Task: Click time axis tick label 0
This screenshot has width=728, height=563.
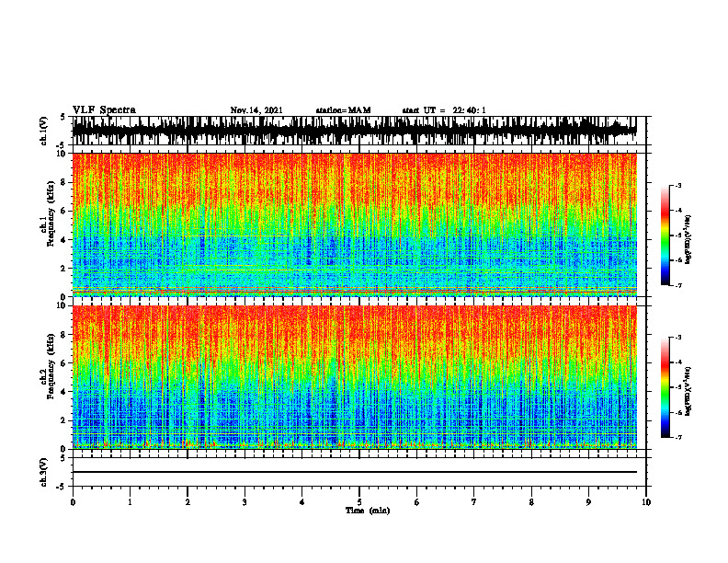Action: pyautogui.click(x=73, y=502)
